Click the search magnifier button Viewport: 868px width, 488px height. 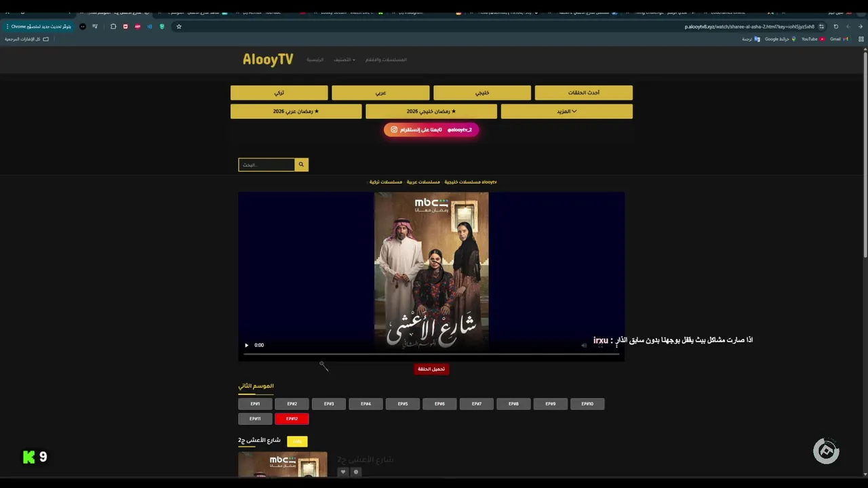302,165
